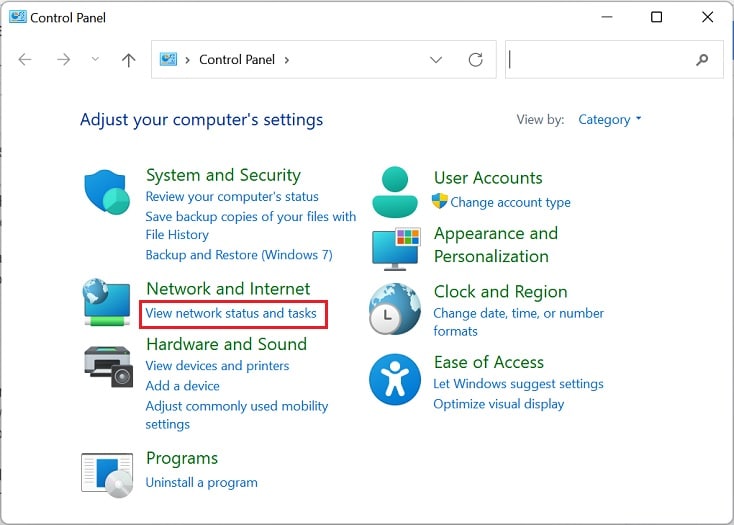Open the User Accounts person icon
Image resolution: width=734 pixels, height=525 pixels.
[395, 192]
